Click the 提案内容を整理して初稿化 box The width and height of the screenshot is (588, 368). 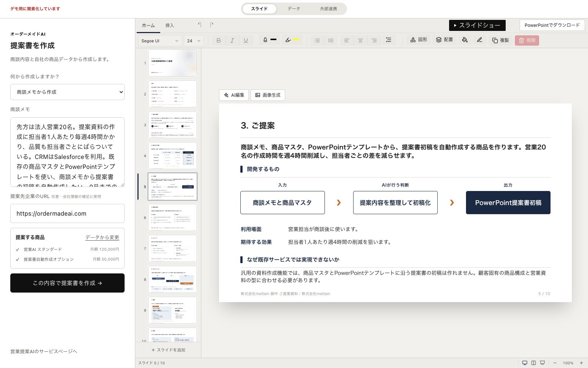click(x=395, y=202)
